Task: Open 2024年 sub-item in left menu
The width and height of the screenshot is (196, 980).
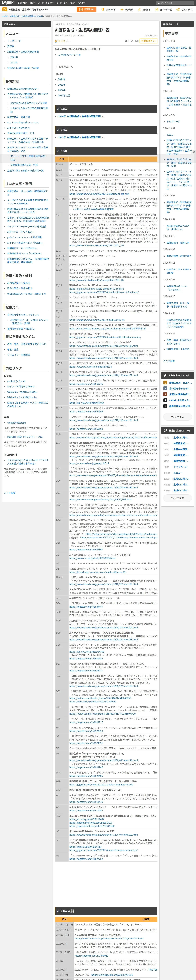Action: [14, 57]
